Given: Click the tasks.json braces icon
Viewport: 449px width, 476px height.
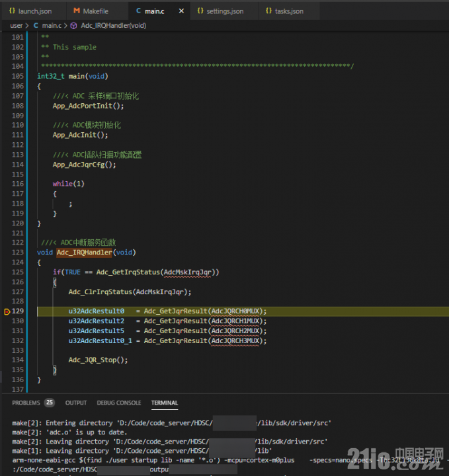Looking at the screenshot, I should pos(268,11).
